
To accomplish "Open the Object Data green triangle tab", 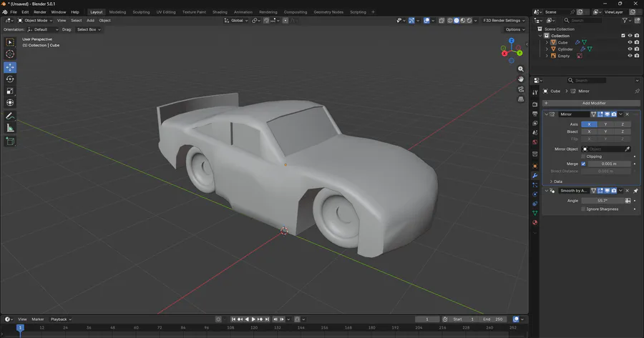I will point(535,213).
